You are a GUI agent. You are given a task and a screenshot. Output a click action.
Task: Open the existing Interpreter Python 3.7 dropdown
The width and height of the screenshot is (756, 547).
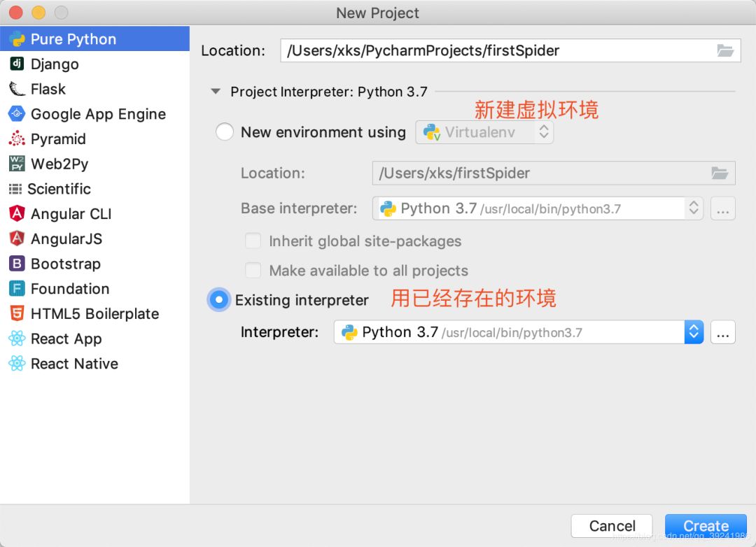click(518, 332)
